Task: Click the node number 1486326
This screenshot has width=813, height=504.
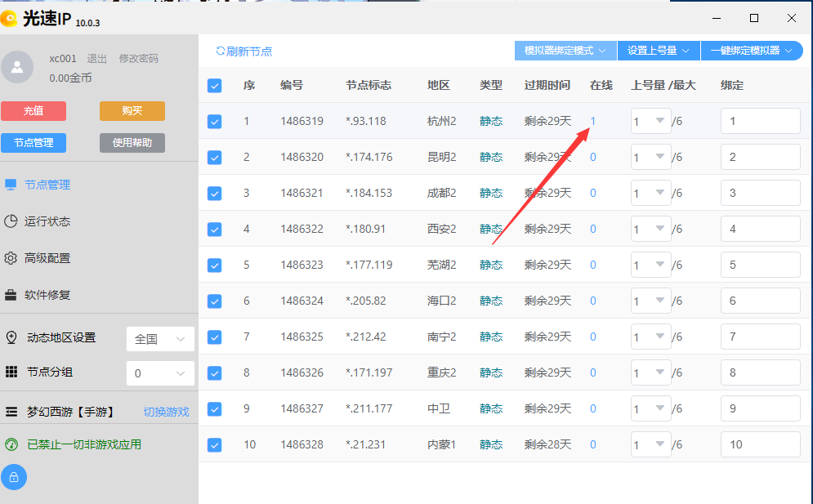Action: click(x=302, y=372)
